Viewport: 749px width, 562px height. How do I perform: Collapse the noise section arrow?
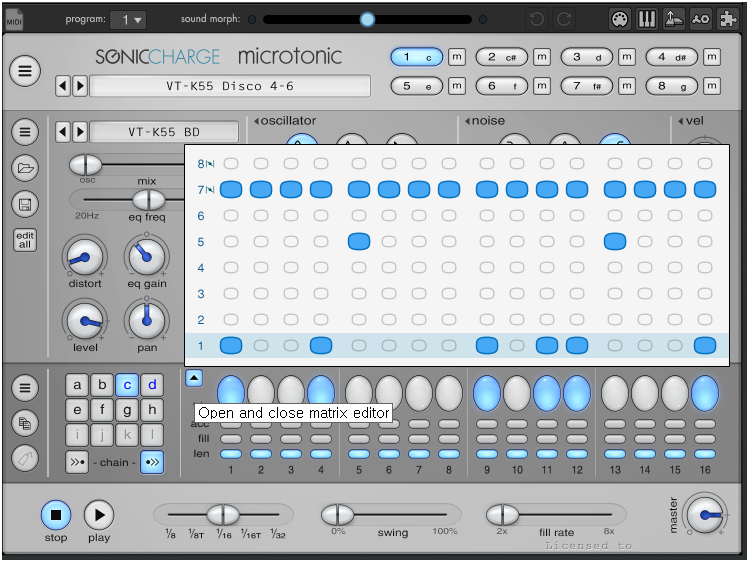[x=468, y=121]
